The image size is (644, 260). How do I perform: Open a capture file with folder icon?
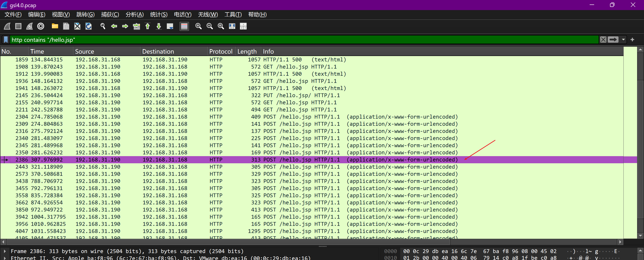pyautogui.click(x=55, y=26)
